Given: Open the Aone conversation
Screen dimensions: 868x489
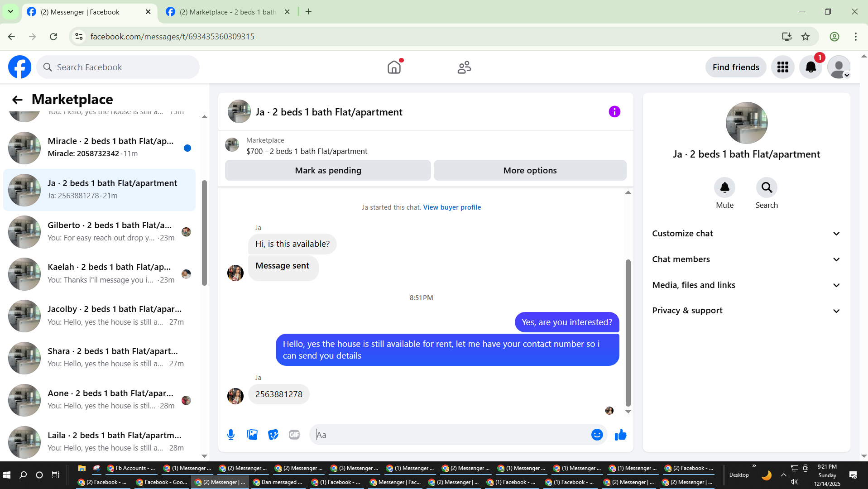Looking at the screenshot, I should point(100,400).
